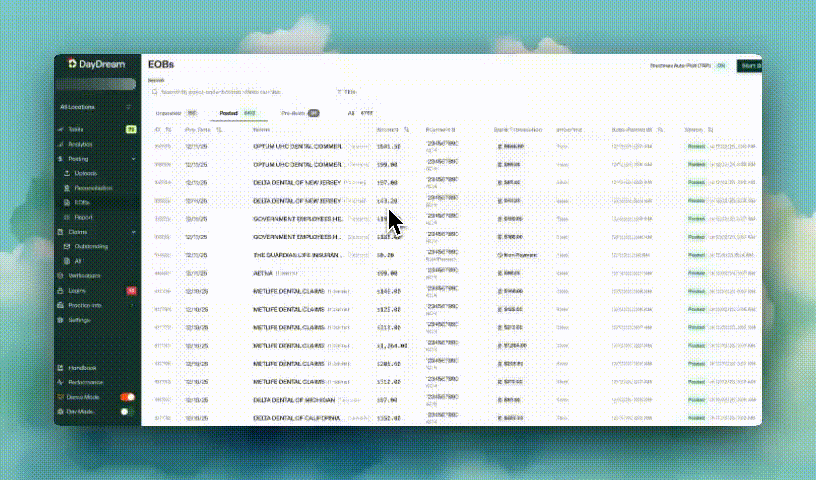
Task: Sort by Auto-Posted At column arrow
Action: (x=660, y=130)
